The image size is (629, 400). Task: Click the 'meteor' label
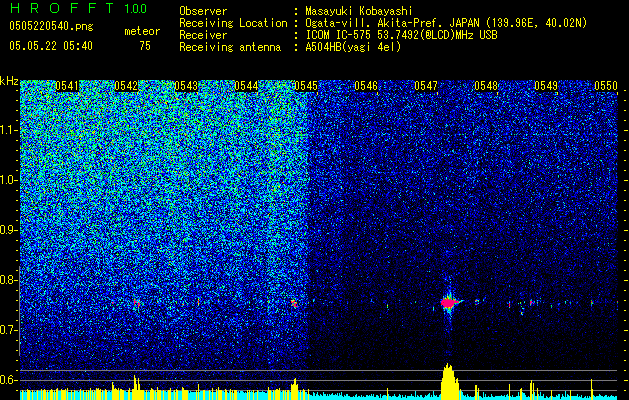142,31
